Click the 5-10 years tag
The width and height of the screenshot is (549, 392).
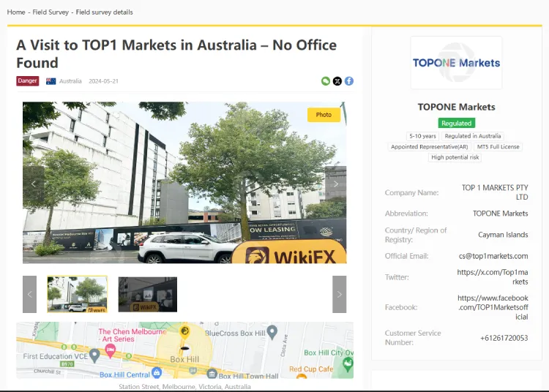(422, 136)
